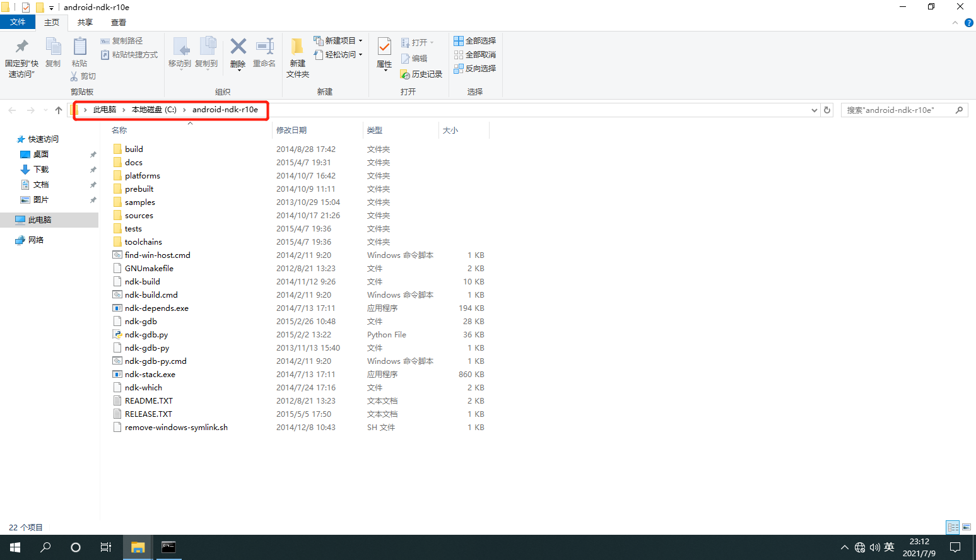Click 历史记录 history button
The image size is (976, 560).
[x=421, y=74]
